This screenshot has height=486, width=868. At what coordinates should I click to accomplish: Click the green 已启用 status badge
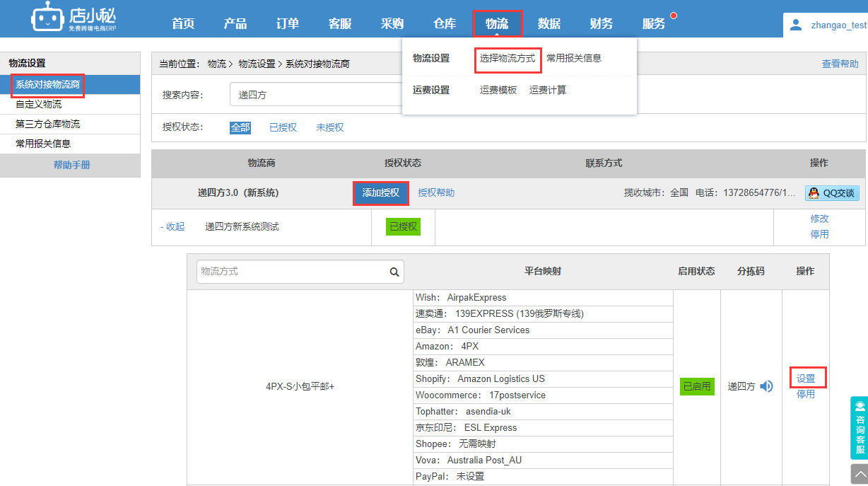(x=697, y=386)
